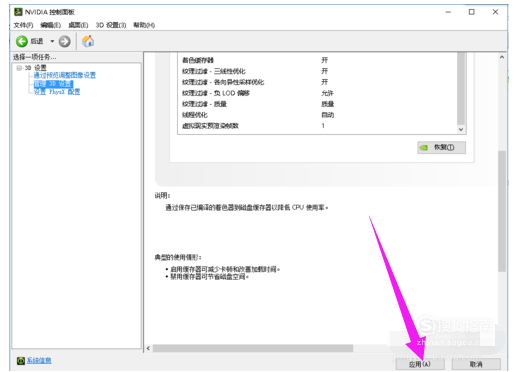Click the 取消 cancel button
The height and width of the screenshot is (372, 517).
[476, 364]
